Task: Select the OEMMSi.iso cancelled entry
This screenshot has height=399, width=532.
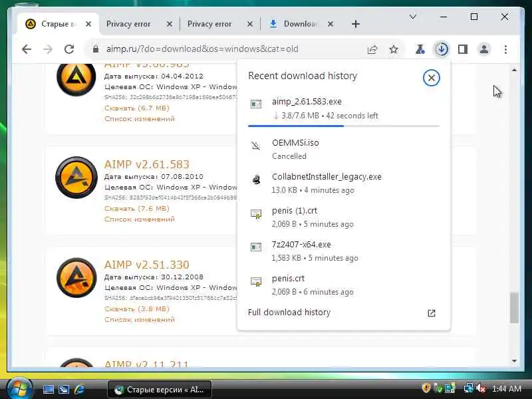Action: pyautogui.click(x=344, y=149)
